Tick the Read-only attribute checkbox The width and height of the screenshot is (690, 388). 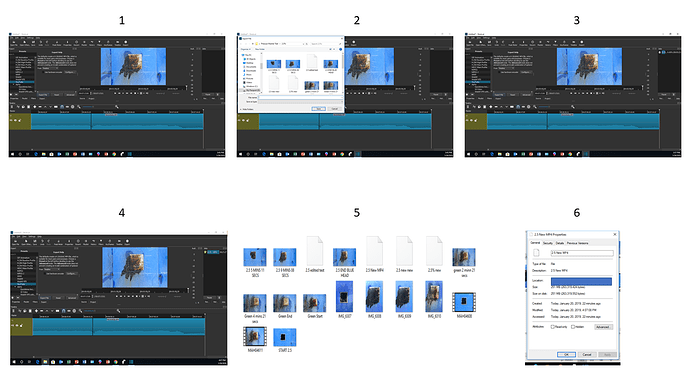pos(552,327)
